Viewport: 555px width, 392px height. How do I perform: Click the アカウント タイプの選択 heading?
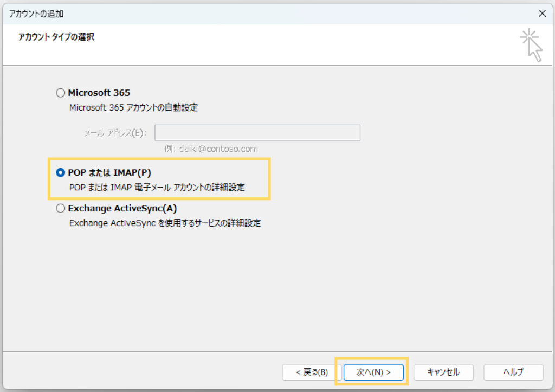[x=56, y=37]
